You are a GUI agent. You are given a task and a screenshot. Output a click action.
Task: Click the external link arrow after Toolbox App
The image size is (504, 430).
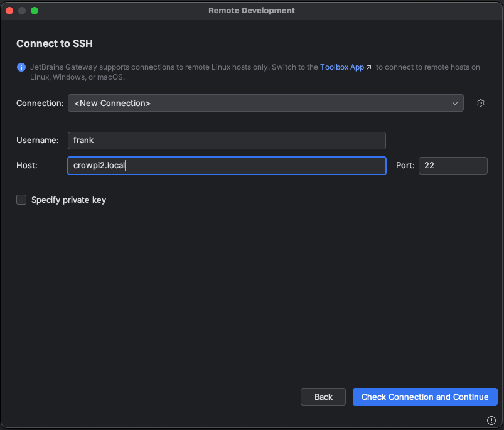click(x=369, y=67)
